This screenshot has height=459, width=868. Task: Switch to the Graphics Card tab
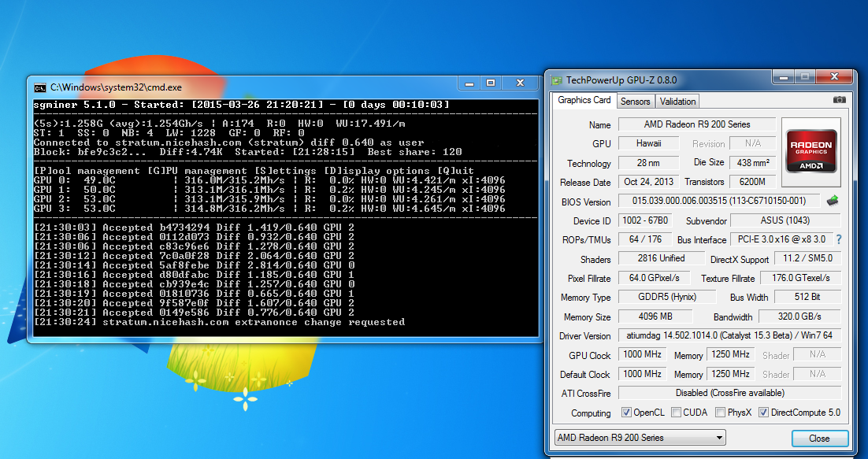point(584,100)
